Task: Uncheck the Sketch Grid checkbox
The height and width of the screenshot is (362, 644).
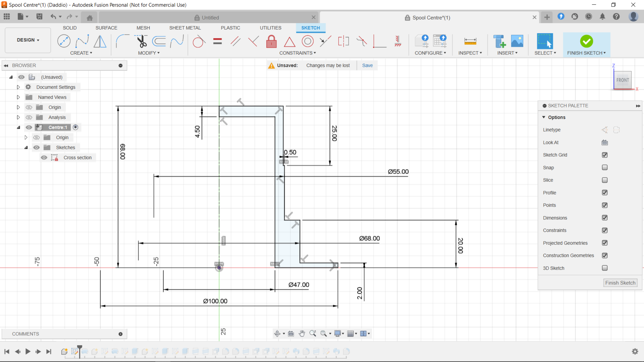Action: coord(605,155)
